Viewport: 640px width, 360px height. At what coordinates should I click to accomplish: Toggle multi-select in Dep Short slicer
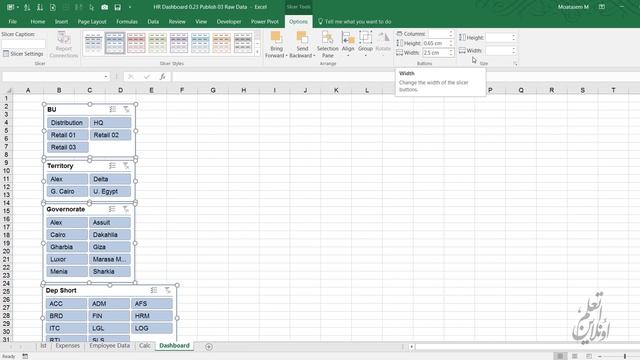(x=154, y=290)
